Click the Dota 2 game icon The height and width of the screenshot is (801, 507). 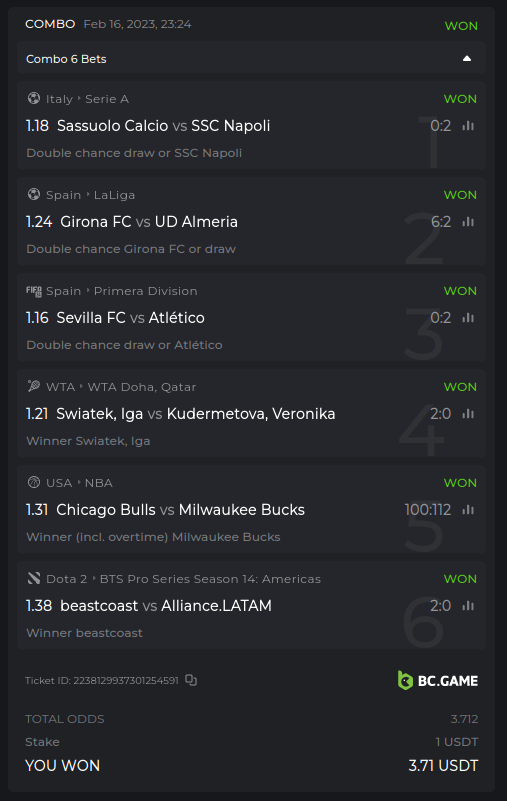click(34, 578)
